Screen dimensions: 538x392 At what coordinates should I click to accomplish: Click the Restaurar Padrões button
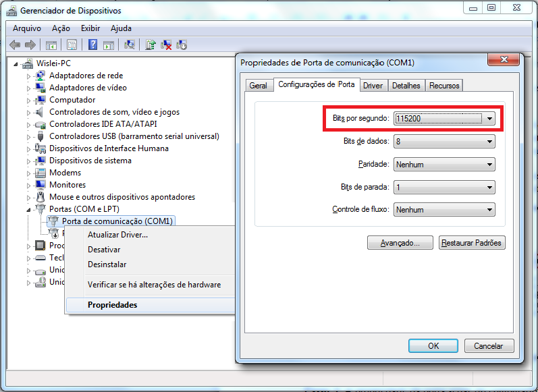tap(471, 243)
